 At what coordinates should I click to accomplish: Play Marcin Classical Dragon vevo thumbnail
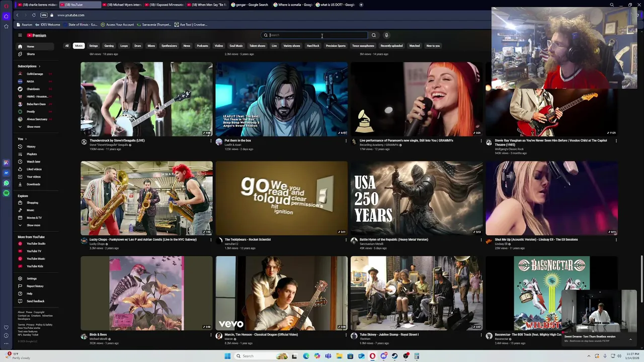(x=282, y=293)
